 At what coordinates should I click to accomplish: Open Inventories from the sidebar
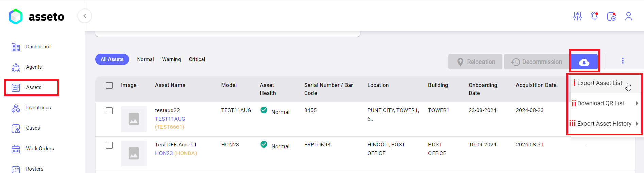pos(38,108)
